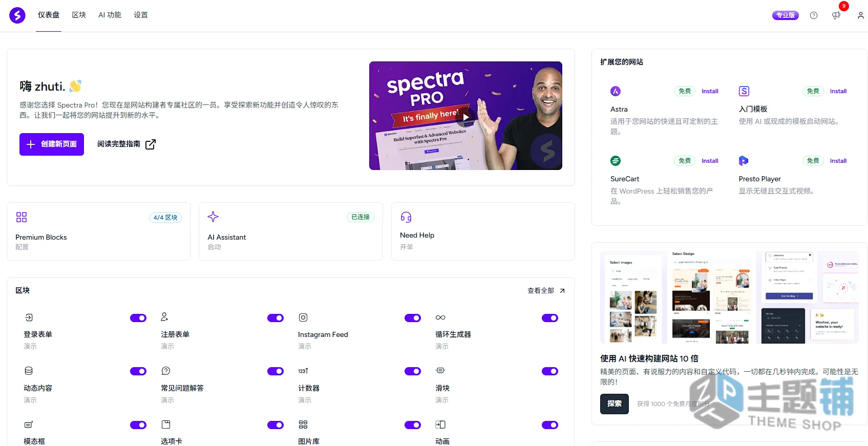This screenshot has width=868, height=446.
Task: Click the AI website builder preview image
Action: pos(729,297)
